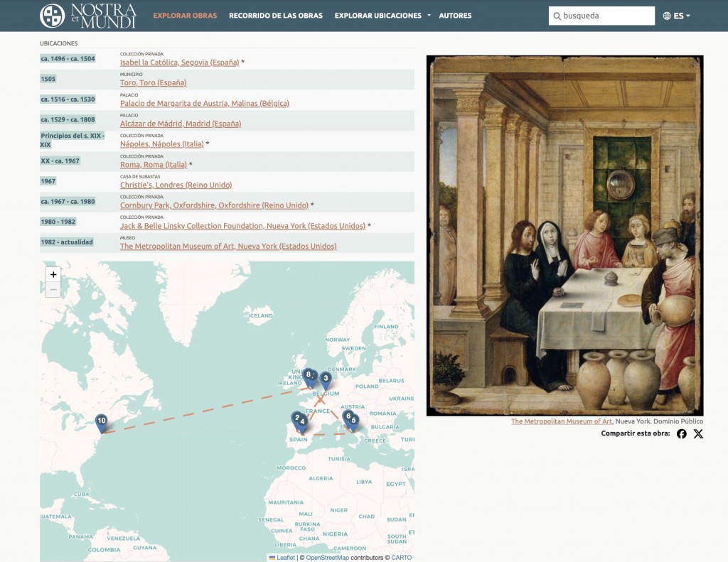Select map marker number 5

(x=354, y=423)
